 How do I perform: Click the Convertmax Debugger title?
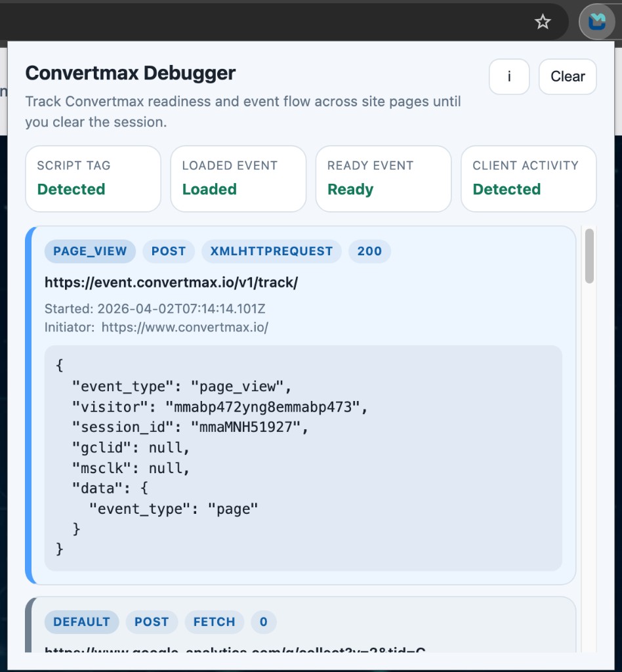130,73
